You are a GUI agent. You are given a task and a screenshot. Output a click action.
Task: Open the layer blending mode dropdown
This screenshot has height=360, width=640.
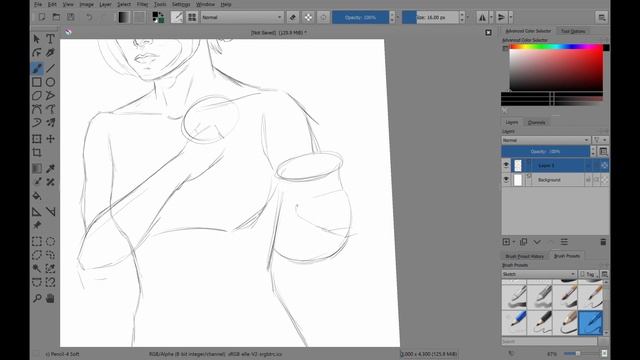point(545,140)
